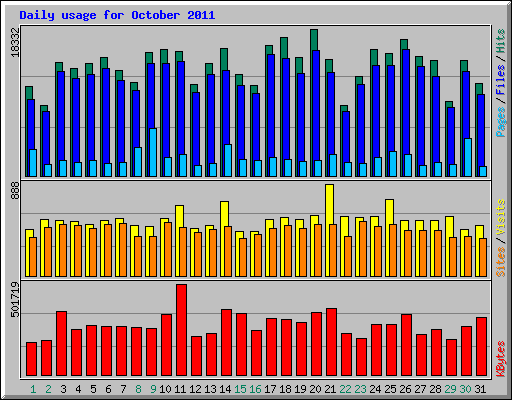Screen dimensions: 512x400
Task: Click the 501719 KBytes axis value
Action: (x=15, y=300)
